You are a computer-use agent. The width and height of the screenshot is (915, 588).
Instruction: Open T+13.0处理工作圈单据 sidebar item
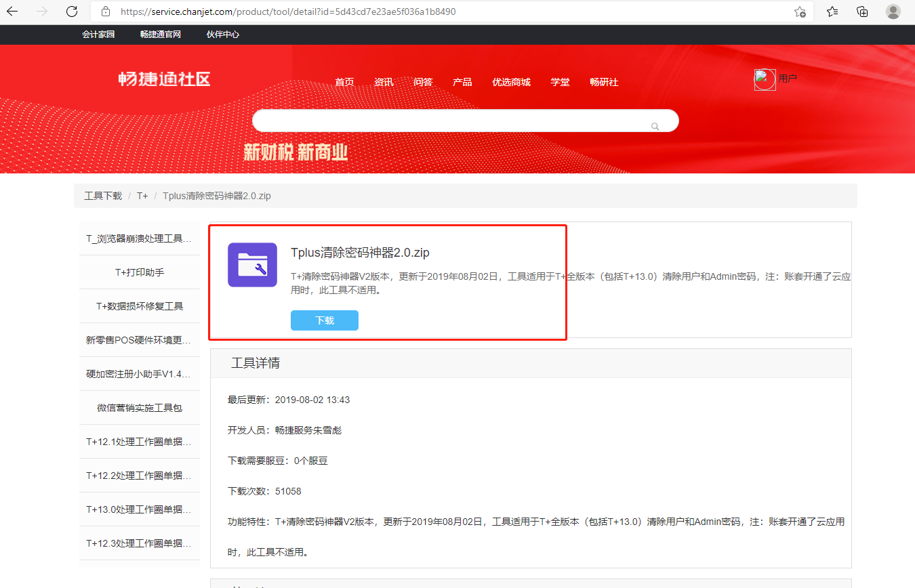140,509
